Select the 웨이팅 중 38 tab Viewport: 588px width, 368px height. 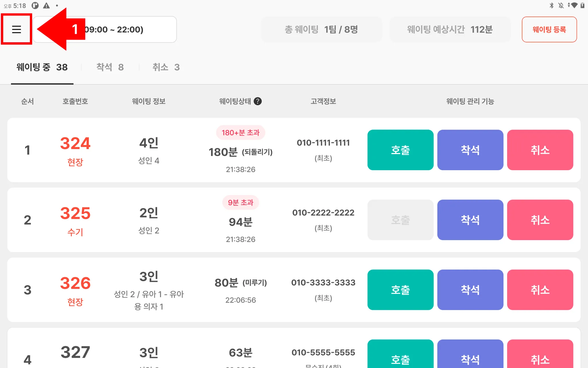pos(42,67)
